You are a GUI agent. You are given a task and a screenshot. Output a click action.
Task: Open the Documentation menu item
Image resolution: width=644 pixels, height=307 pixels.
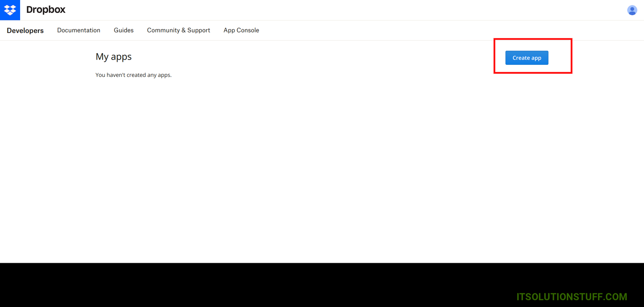click(x=78, y=30)
